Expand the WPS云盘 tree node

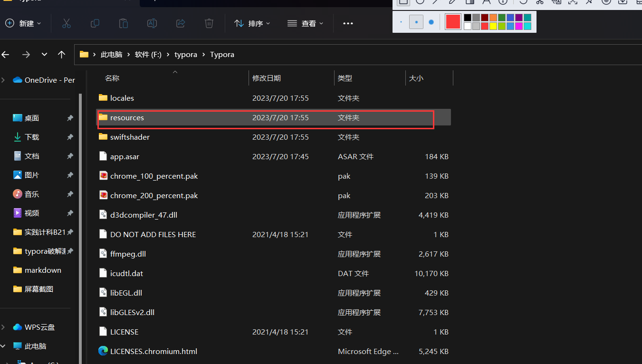pyautogui.click(x=3, y=327)
